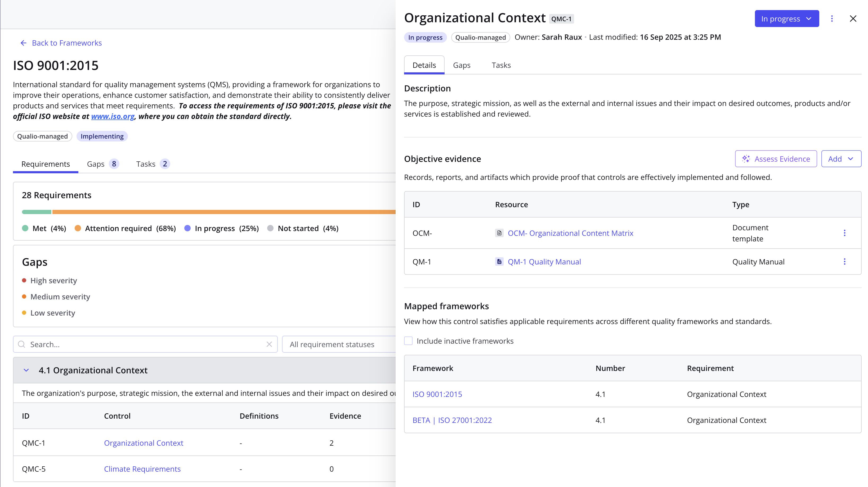The image size is (868, 487).
Task: Open the kebab menu on the QM-1 evidence row
Action: (845, 261)
